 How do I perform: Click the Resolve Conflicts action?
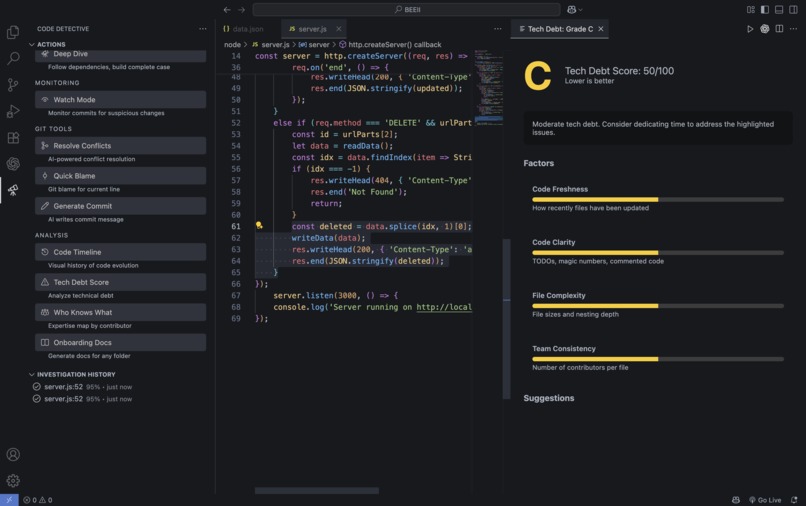coord(120,146)
